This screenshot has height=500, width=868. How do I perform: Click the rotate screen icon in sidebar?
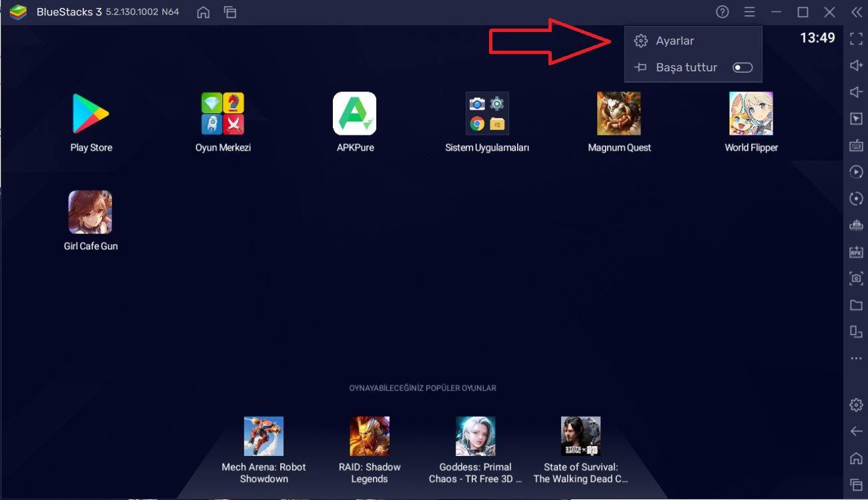coord(856,332)
